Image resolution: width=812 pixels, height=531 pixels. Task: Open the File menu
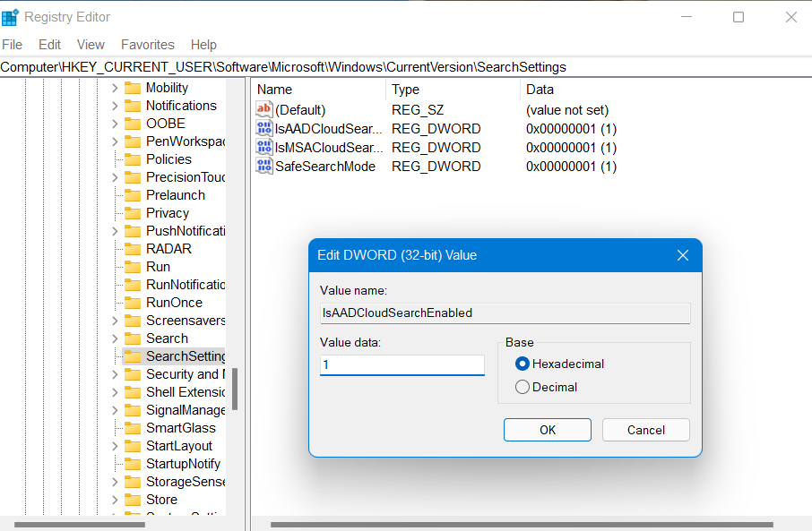tap(12, 45)
